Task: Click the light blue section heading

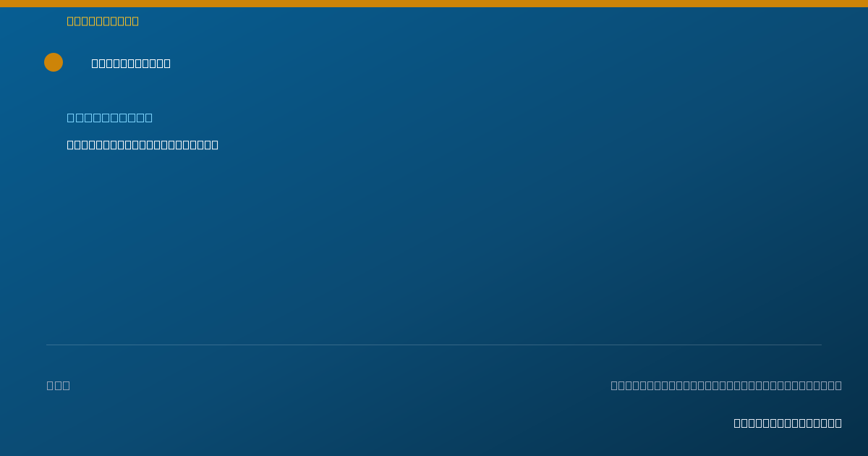Action: (110, 117)
